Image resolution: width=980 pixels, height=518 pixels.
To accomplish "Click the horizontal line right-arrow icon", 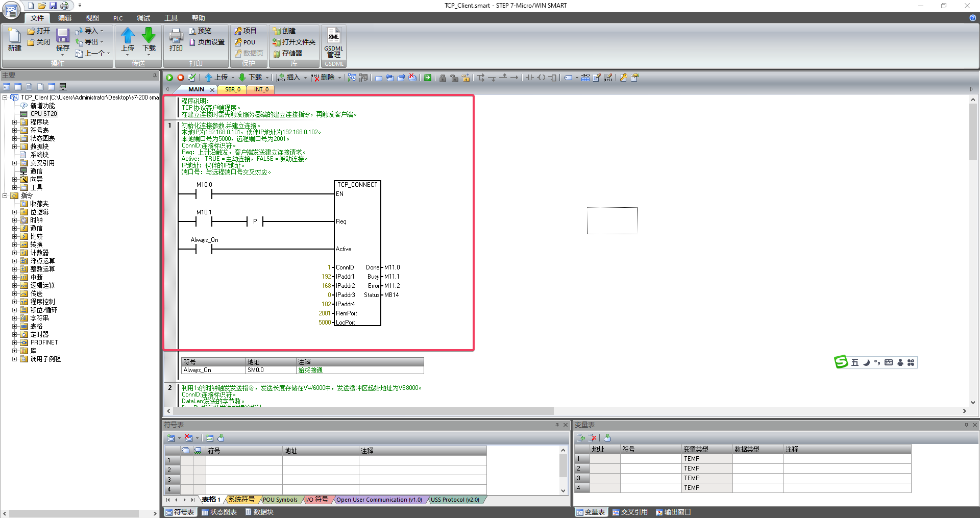I will point(514,78).
